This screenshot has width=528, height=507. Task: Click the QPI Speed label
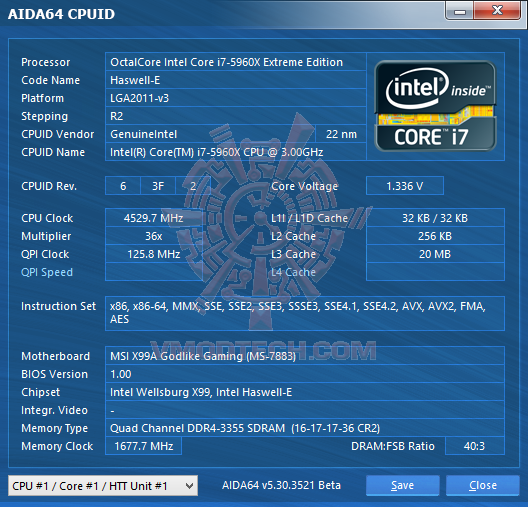click(47, 272)
